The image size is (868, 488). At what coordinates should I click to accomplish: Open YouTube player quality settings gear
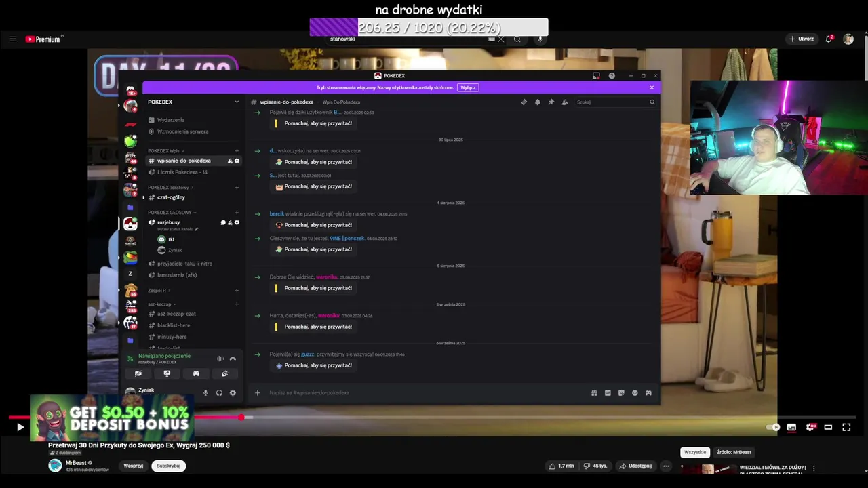click(x=810, y=427)
